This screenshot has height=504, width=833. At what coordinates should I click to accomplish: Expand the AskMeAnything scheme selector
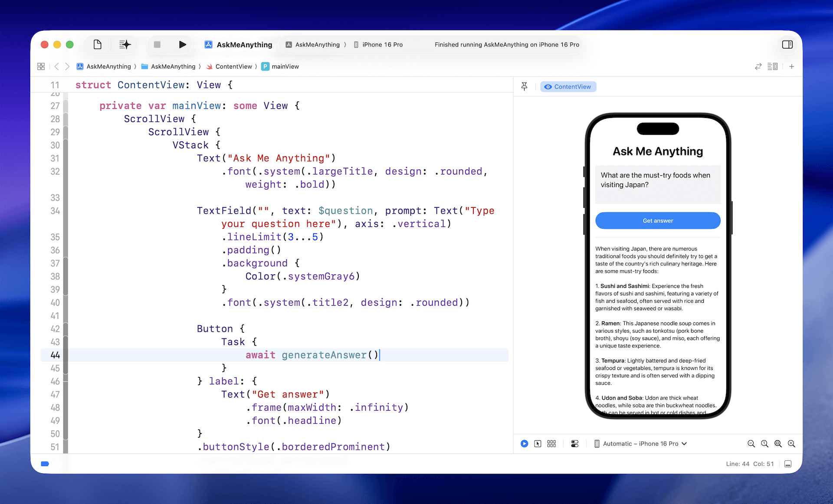313,45
